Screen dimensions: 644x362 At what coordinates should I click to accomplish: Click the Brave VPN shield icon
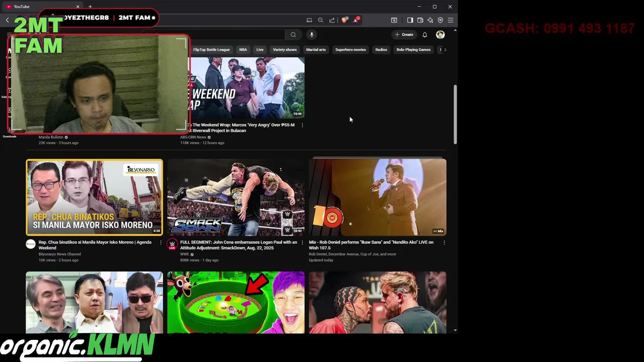click(x=440, y=20)
